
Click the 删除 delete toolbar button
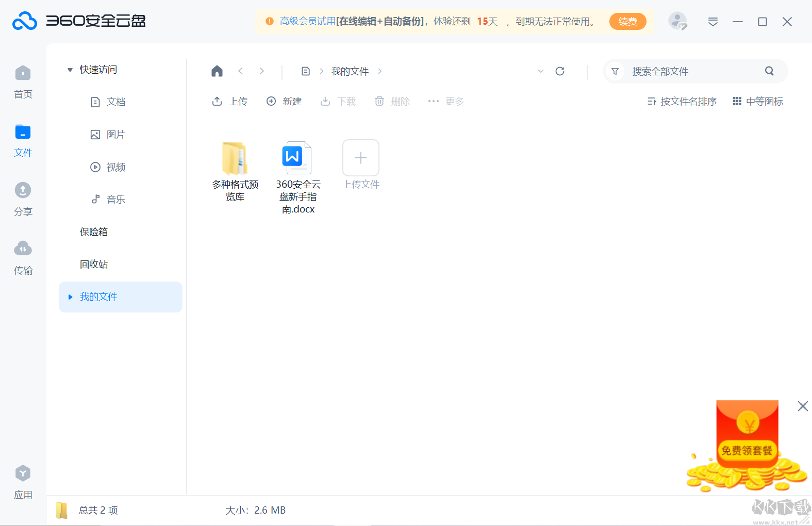coord(392,102)
